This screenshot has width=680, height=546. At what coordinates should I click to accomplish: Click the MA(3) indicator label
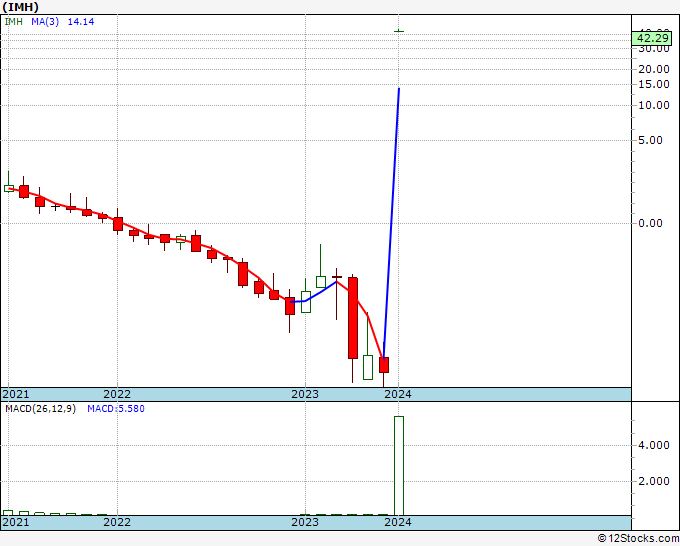click(45, 22)
